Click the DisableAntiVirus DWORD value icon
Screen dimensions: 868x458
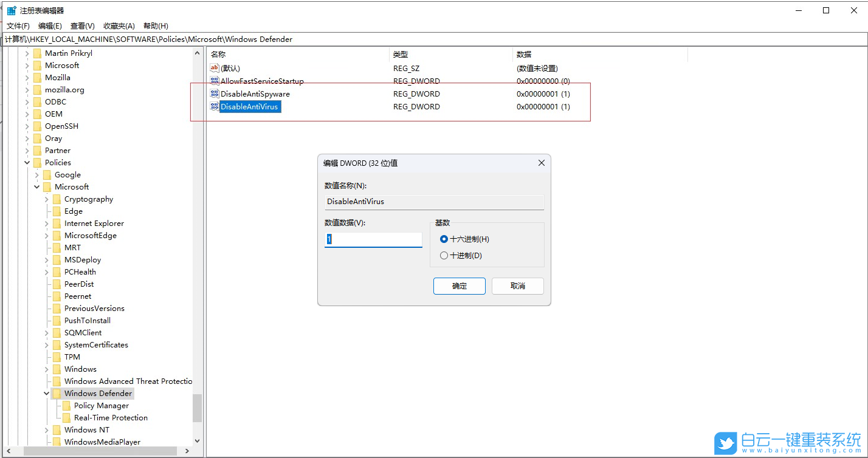click(x=214, y=106)
